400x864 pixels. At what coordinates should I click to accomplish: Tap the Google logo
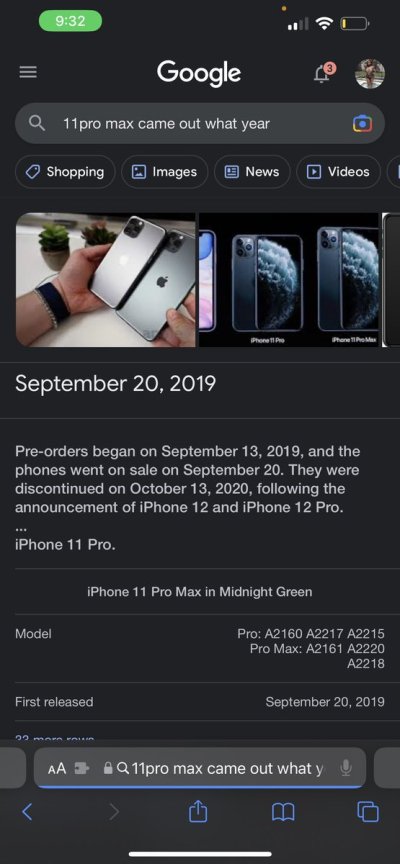pos(199,73)
